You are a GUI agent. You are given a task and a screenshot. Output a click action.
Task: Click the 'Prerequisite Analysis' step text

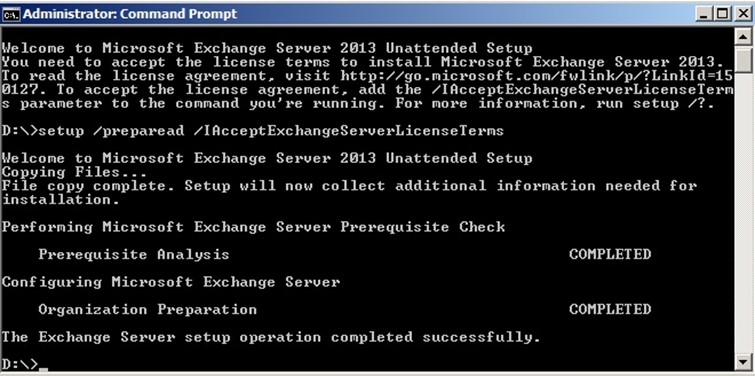[x=134, y=254]
